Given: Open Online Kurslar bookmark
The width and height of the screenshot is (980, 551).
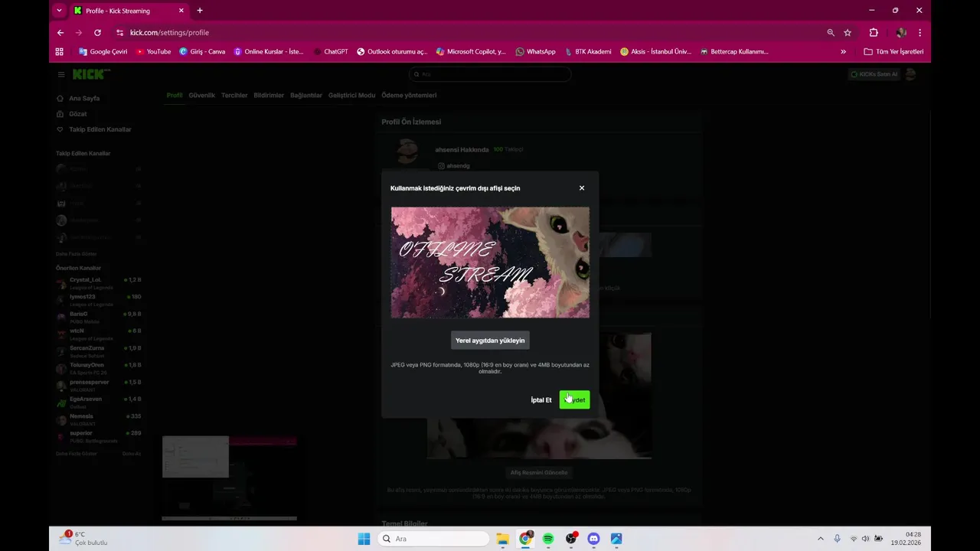Looking at the screenshot, I should pyautogui.click(x=269, y=52).
